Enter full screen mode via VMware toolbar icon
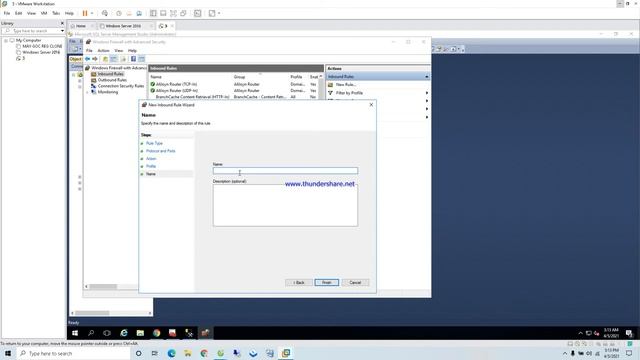Screen dimensions: 640x360 pos(173,13)
